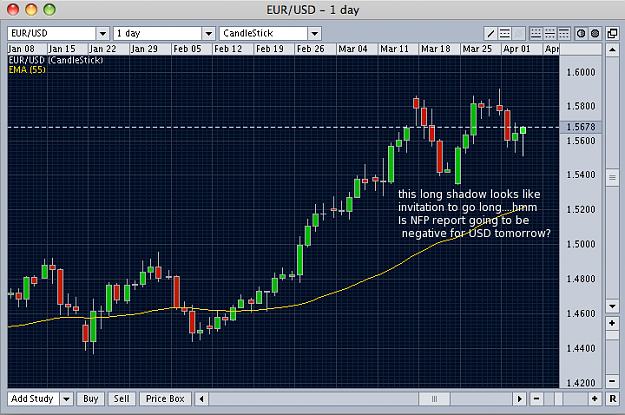
Task: Click the 1.4200 price axis label
Action: pos(581,383)
